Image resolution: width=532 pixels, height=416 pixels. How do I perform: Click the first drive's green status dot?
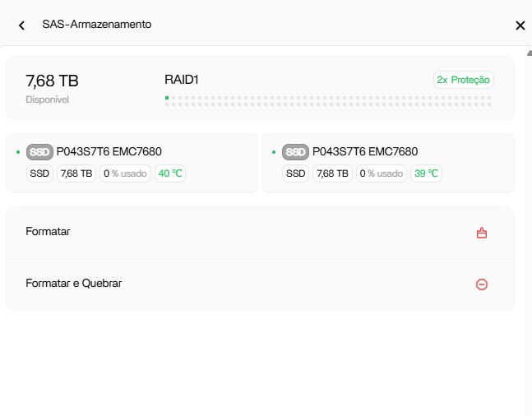pyautogui.click(x=18, y=152)
